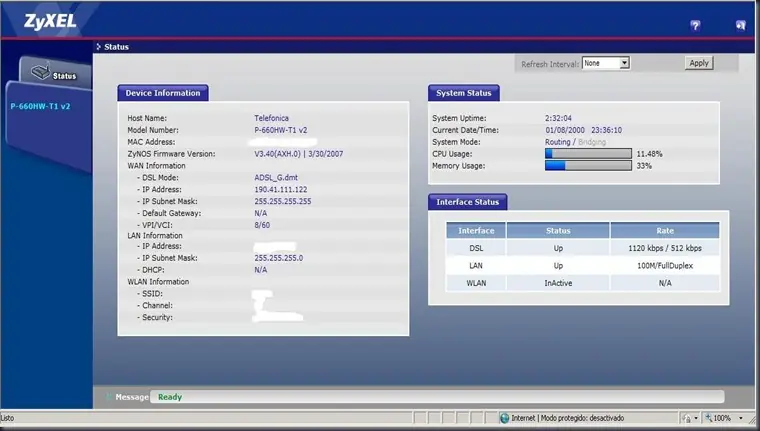The height and width of the screenshot is (431, 760).
Task: Select the router Status icon in the sidebar
Action: (41, 72)
